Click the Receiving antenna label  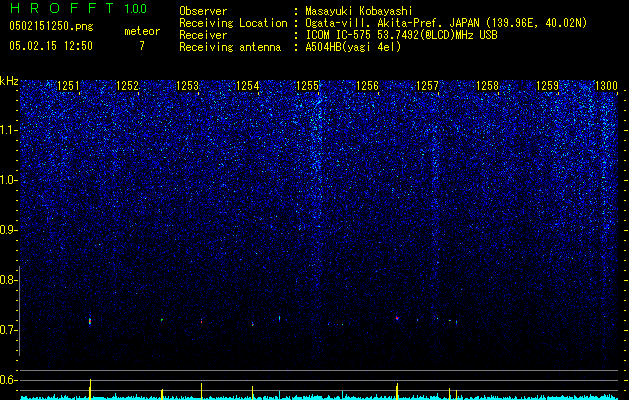(230, 47)
